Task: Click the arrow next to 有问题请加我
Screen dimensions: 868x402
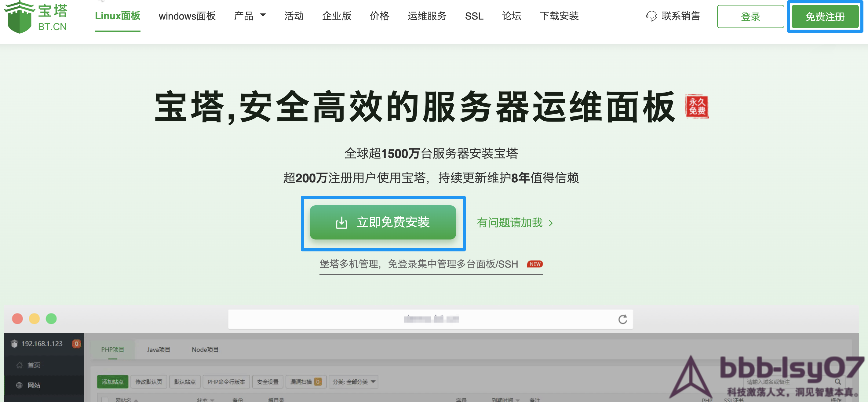Action: tap(551, 223)
